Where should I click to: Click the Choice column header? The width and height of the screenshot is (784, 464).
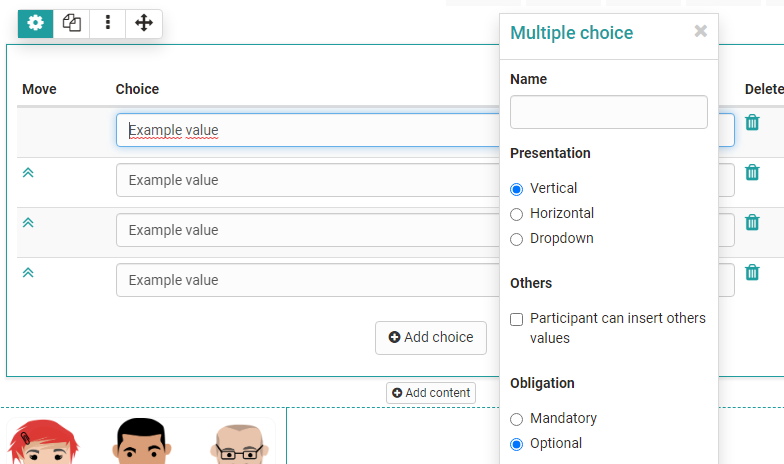pyautogui.click(x=137, y=89)
